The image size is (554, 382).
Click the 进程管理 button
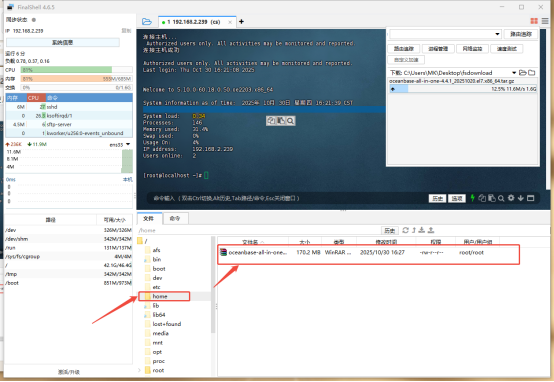coord(438,49)
